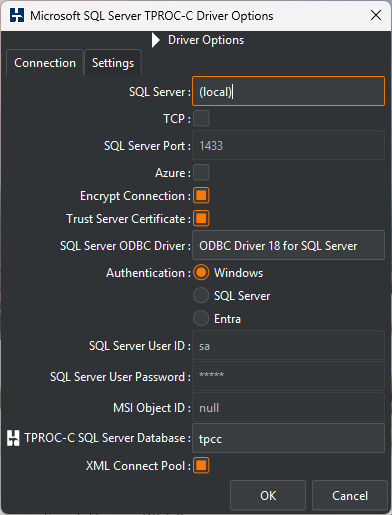Enable the TCP checkbox
This screenshot has height=515, width=392.
click(201, 118)
